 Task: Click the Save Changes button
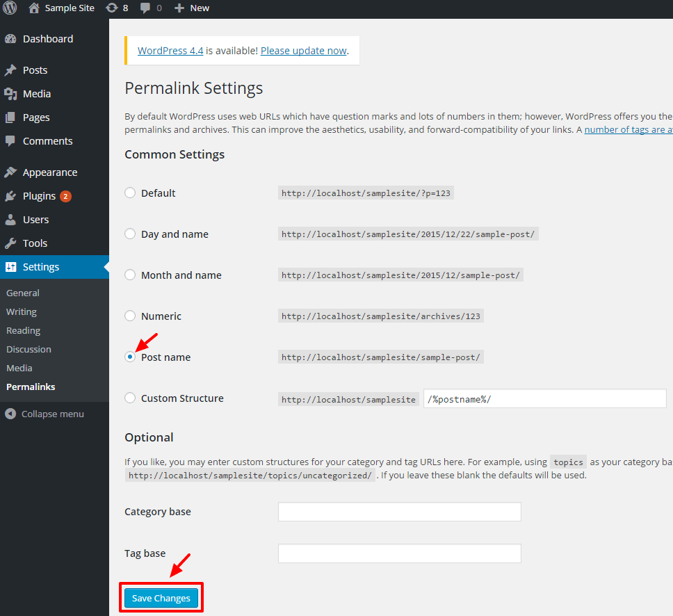click(x=161, y=598)
